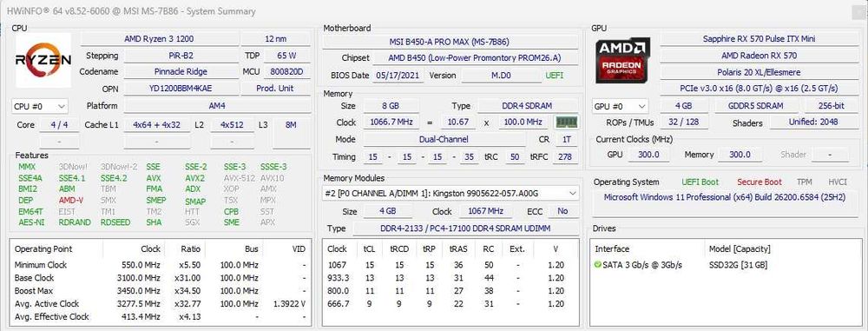The width and height of the screenshot is (868, 331).
Task: Click the SSE4.2 feature label
Action: [114, 178]
